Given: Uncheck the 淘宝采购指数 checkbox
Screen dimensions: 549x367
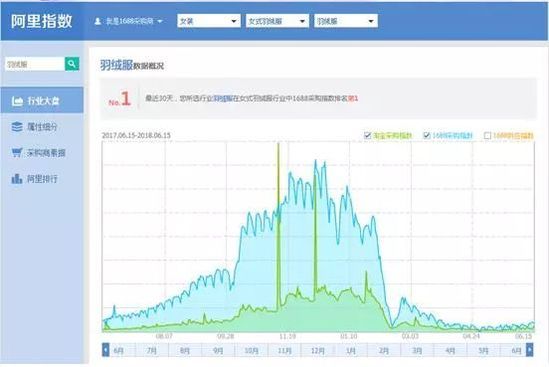Looking at the screenshot, I should point(368,135).
